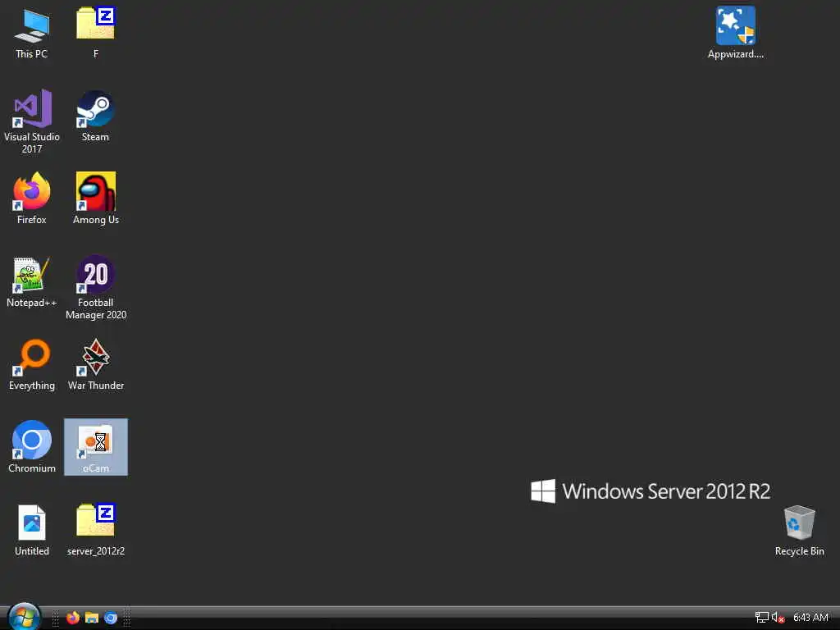Select the Football Manager 2020 shortcut
Image resolution: width=840 pixels, height=630 pixels.
click(x=96, y=288)
